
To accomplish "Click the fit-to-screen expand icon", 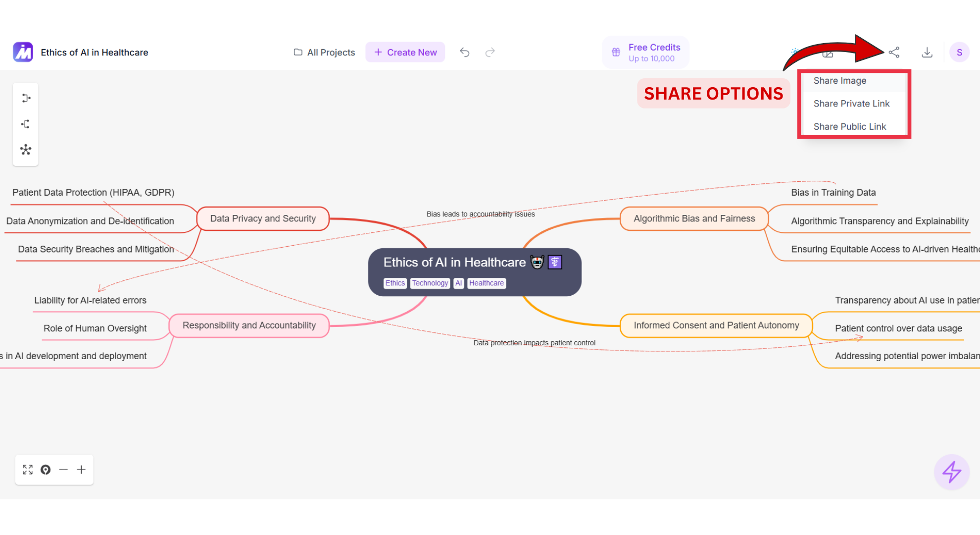I will pyautogui.click(x=28, y=470).
